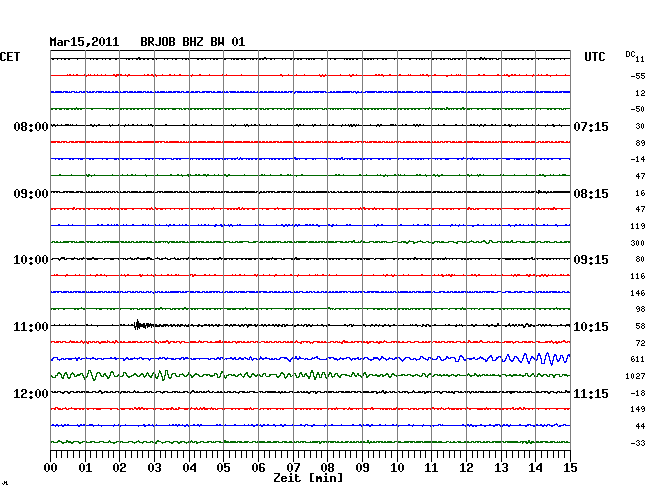Click the 13 minute axis label
This screenshot has height=494, width=650.
point(501,468)
